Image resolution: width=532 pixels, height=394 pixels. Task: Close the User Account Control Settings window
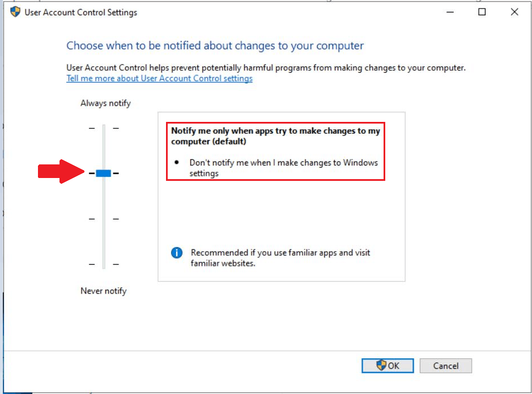(514, 12)
